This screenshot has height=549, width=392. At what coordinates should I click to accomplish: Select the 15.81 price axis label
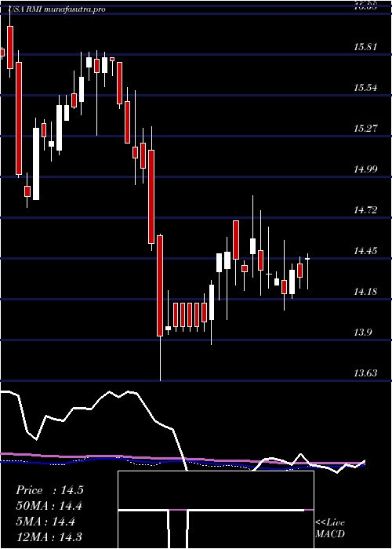365,46
